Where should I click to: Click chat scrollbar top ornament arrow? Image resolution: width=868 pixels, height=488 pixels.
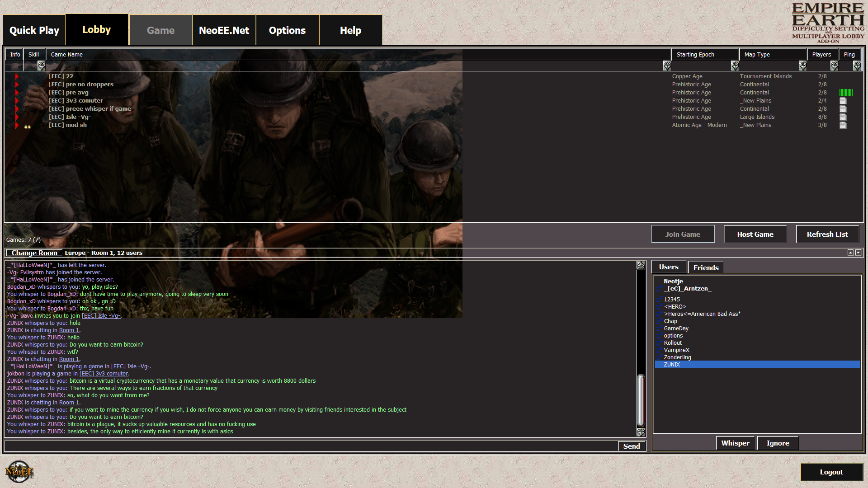(x=641, y=265)
